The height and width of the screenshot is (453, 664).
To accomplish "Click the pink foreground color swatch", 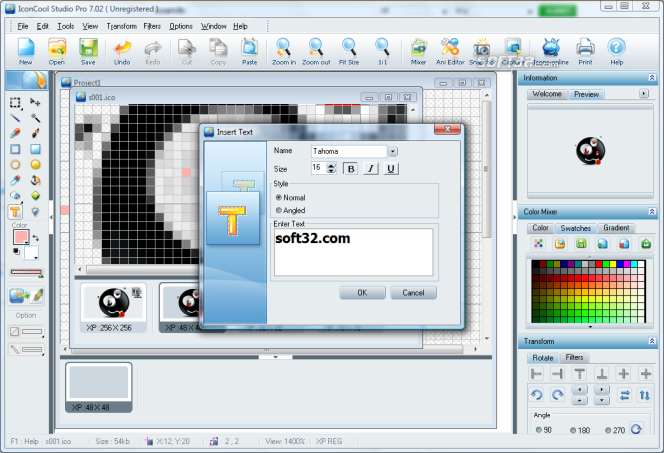I will tap(20, 237).
